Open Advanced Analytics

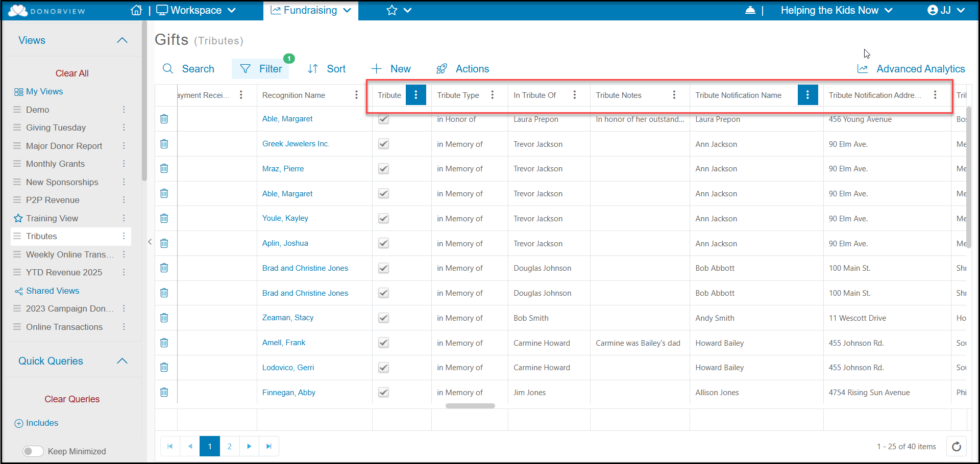pos(911,69)
